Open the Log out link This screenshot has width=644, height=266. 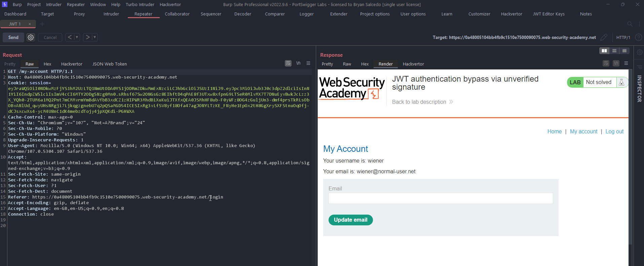(614, 132)
